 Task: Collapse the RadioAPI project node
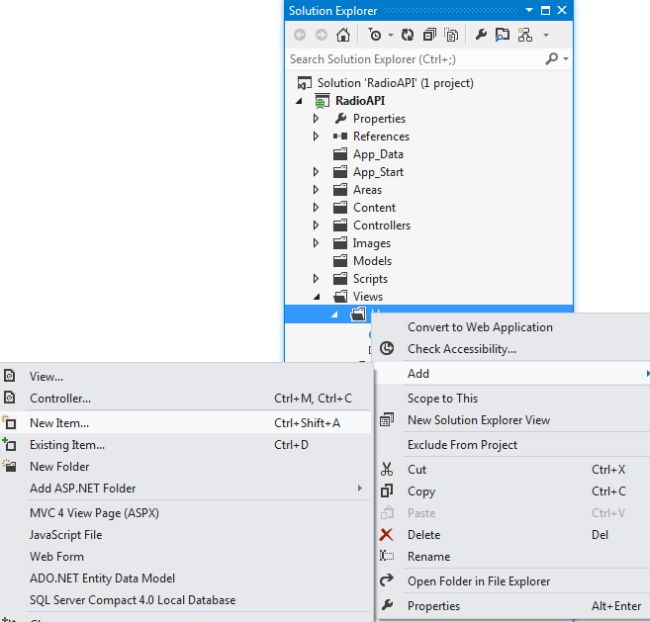tap(299, 101)
